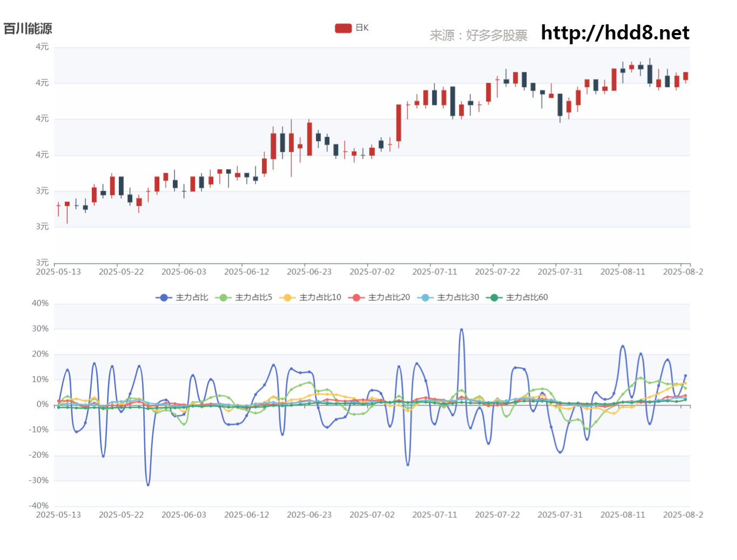Click the 2025-06-03 label on candlestick axis
The height and width of the screenshot is (560, 737).
coord(184,272)
